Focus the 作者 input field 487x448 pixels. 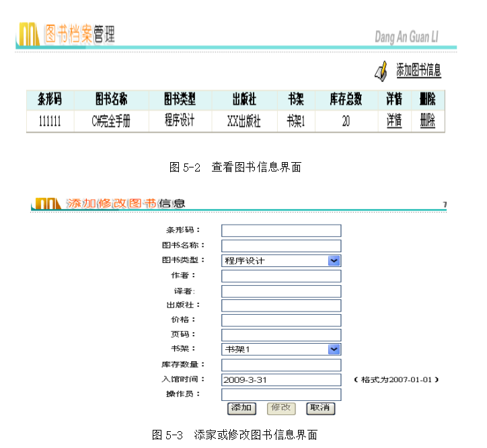point(281,276)
